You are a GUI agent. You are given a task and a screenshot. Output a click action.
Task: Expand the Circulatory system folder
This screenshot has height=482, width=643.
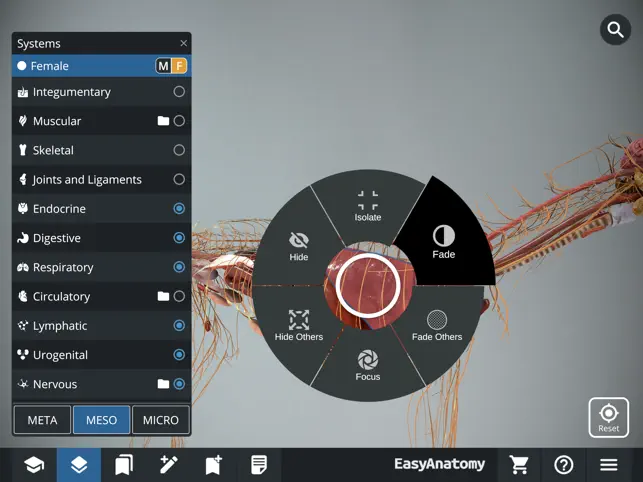[x=163, y=297]
